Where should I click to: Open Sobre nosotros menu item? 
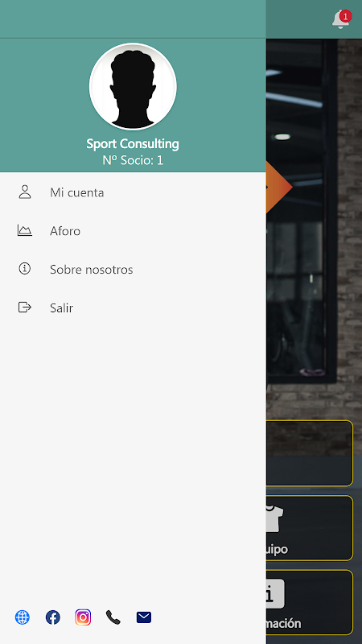(133, 270)
